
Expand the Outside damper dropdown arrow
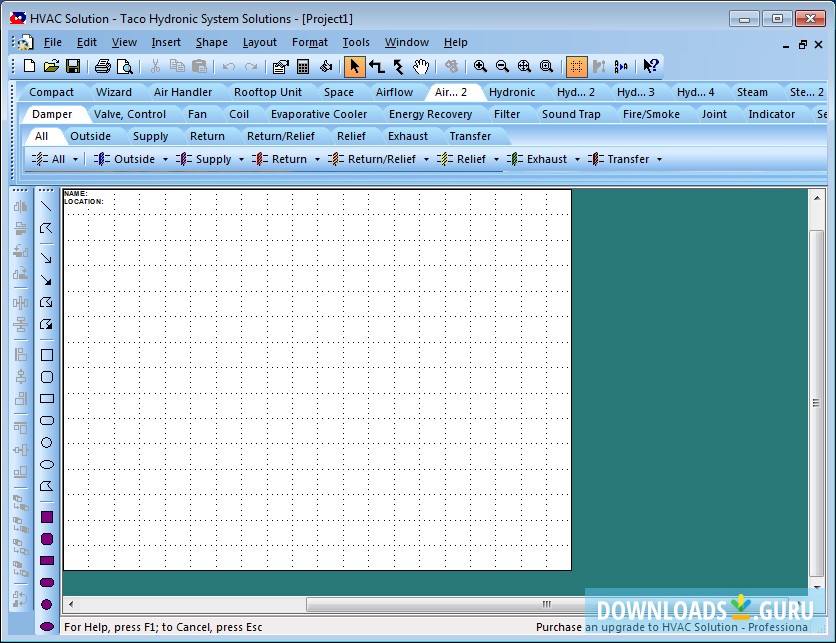(x=165, y=159)
